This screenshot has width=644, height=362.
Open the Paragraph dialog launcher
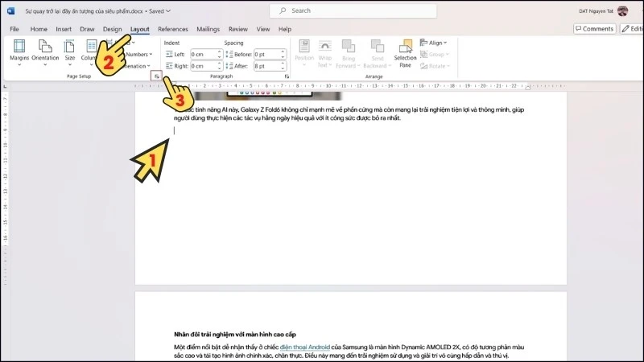pos(287,76)
